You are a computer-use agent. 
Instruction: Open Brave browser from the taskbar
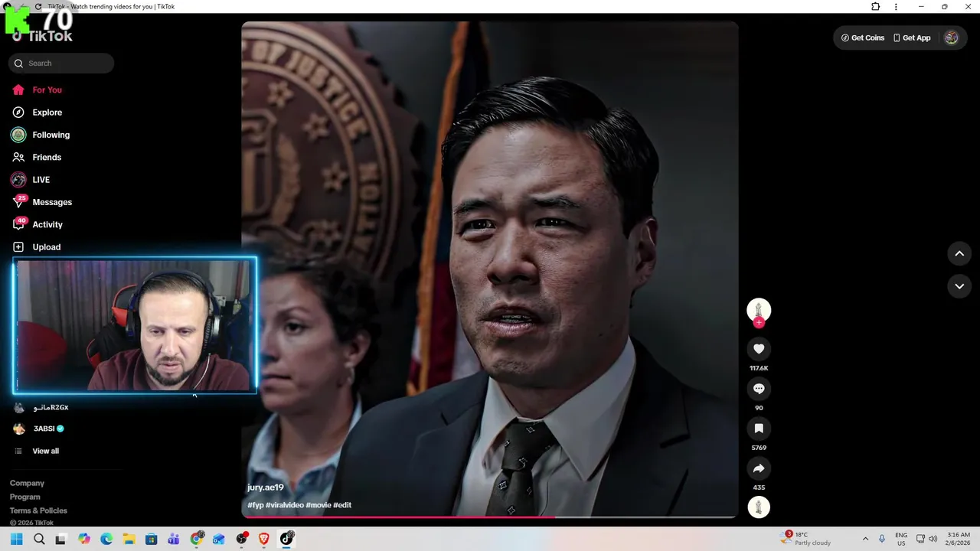[264, 539]
